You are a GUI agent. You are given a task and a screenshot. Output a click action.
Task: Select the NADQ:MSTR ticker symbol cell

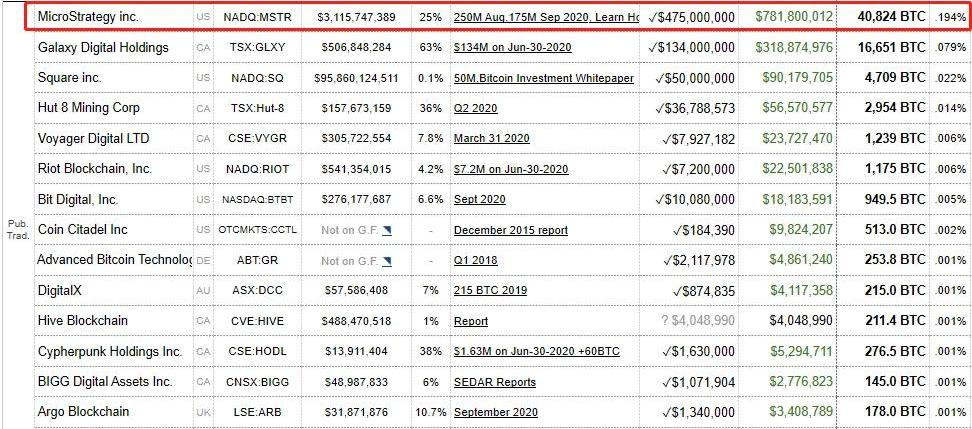(x=258, y=18)
